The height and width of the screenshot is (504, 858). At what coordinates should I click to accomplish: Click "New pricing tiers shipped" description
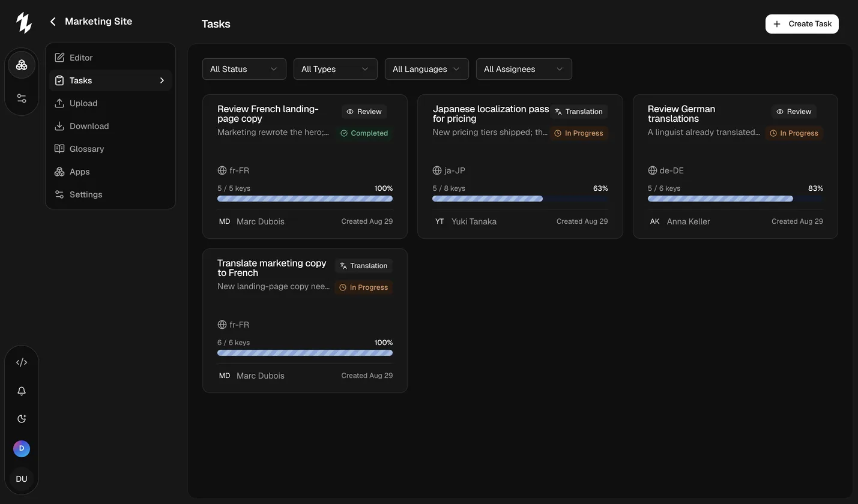(490, 132)
